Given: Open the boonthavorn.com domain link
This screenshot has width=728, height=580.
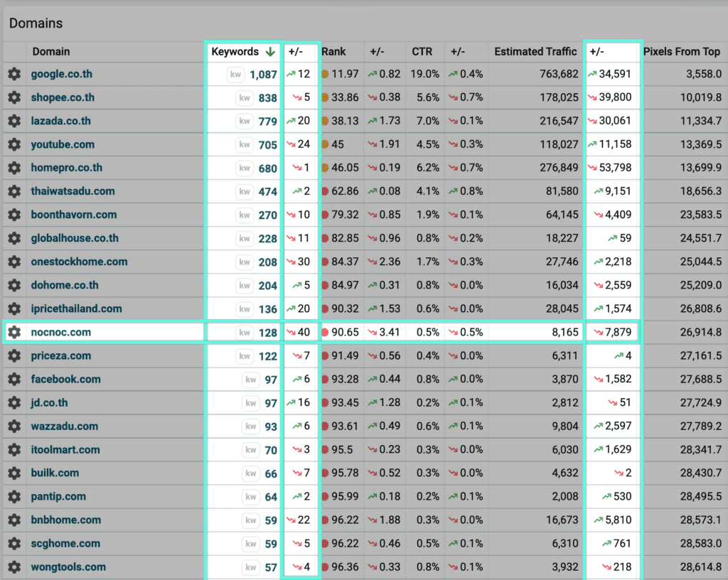Looking at the screenshot, I should [x=74, y=215].
